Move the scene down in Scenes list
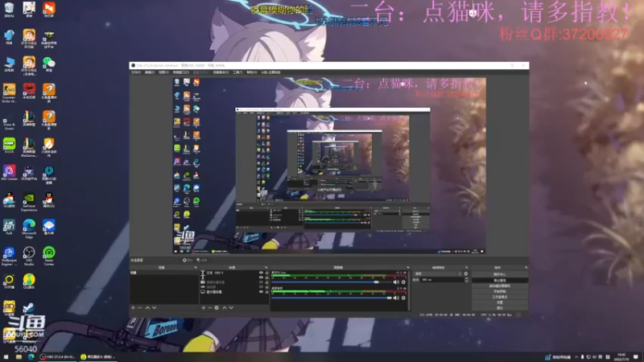 click(155, 308)
